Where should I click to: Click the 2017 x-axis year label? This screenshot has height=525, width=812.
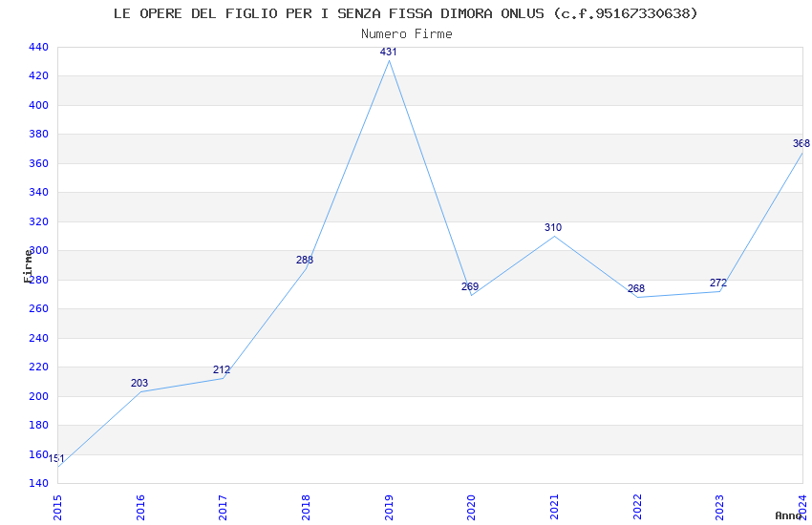click(x=224, y=508)
